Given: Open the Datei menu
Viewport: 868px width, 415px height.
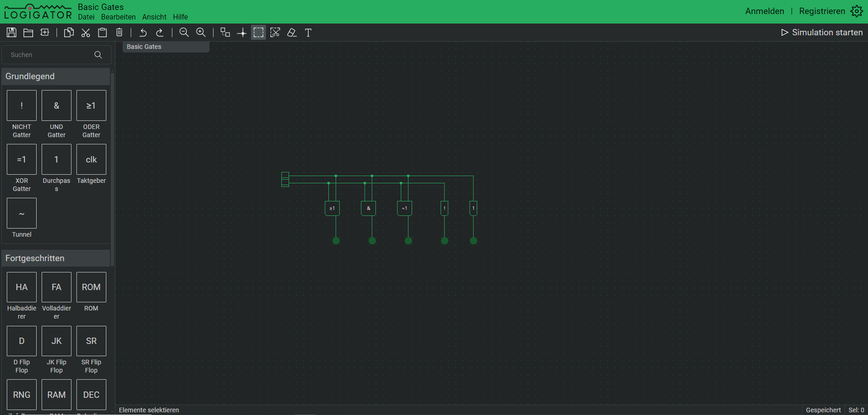Looking at the screenshot, I should (86, 17).
